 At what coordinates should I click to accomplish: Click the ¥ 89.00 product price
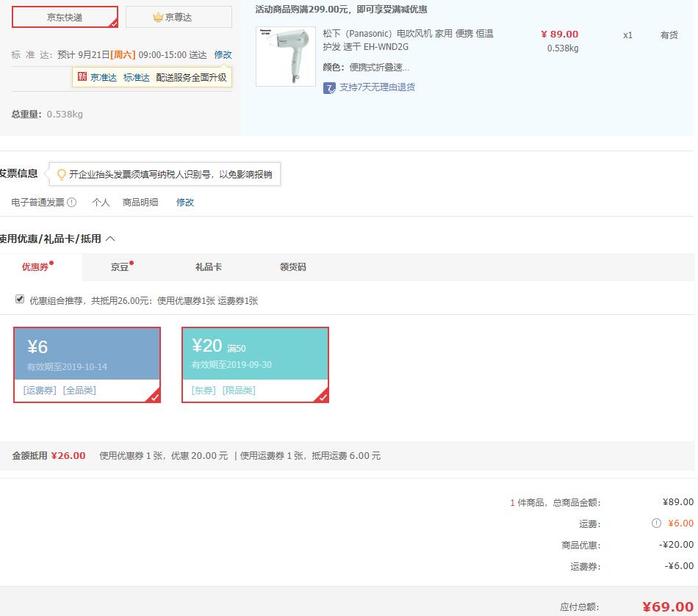click(x=560, y=35)
